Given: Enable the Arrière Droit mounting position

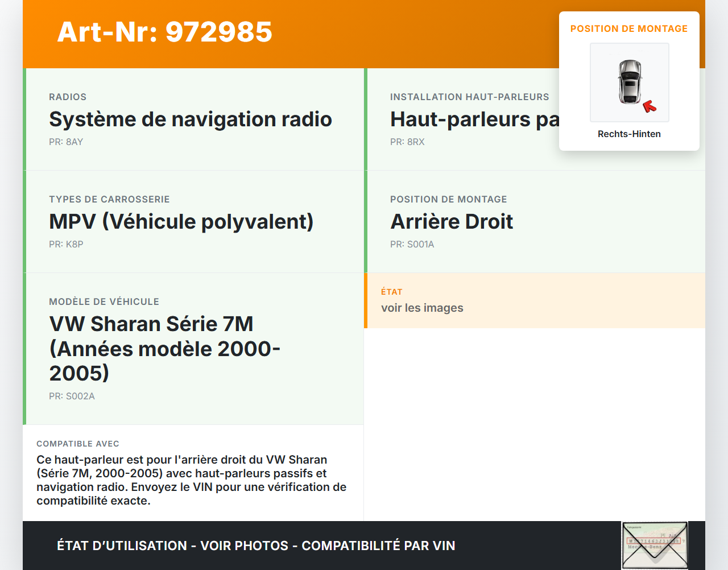Looking at the screenshot, I should pos(451,221).
